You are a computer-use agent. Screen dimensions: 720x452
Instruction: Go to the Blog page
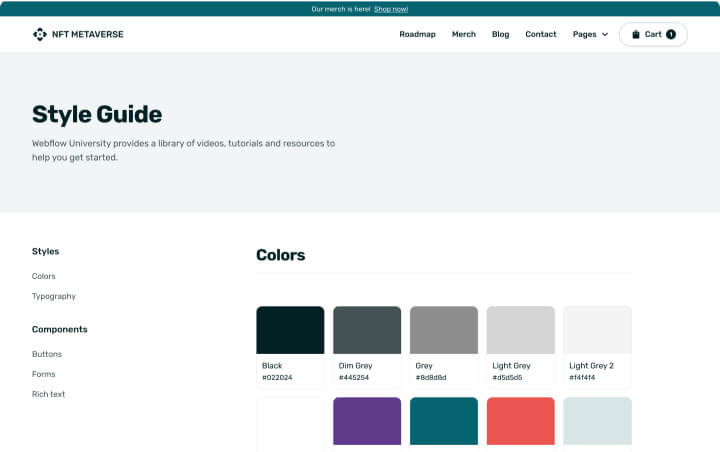[501, 34]
